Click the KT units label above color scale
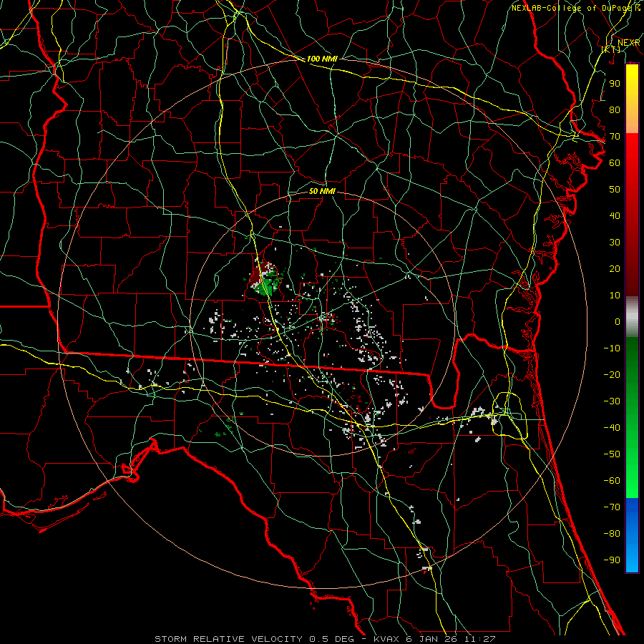 coord(611,49)
